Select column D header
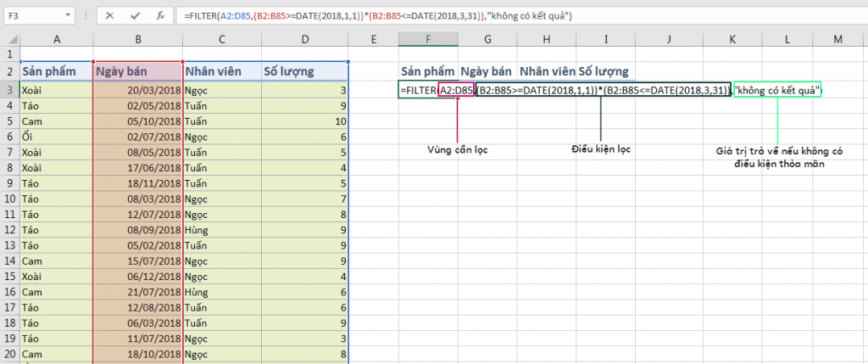868x364 pixels. click(x=305, y=40)
